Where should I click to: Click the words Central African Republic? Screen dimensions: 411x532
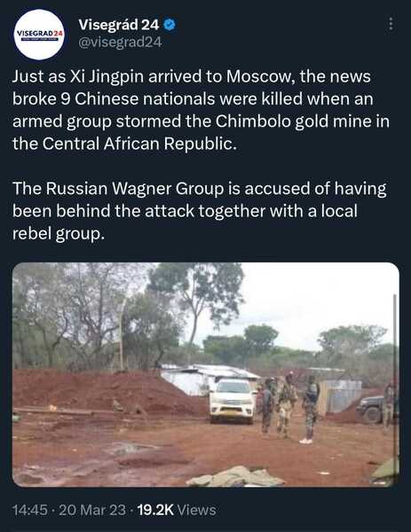pos(138,144)
